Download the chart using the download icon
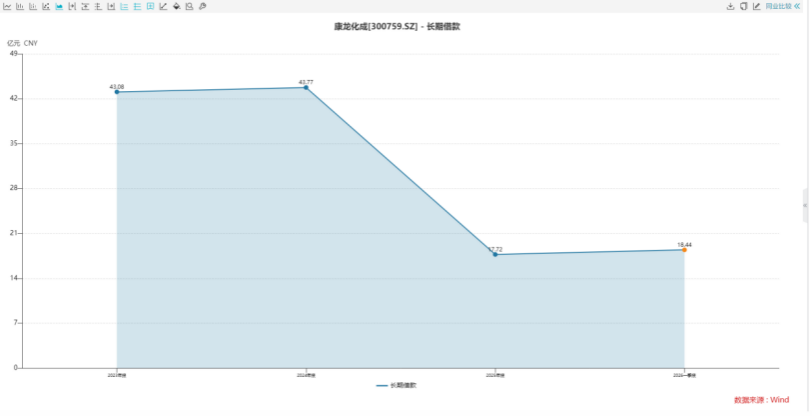Image resolution: width=812 pixels, height=416 pixels. click(x=731, y=6)
